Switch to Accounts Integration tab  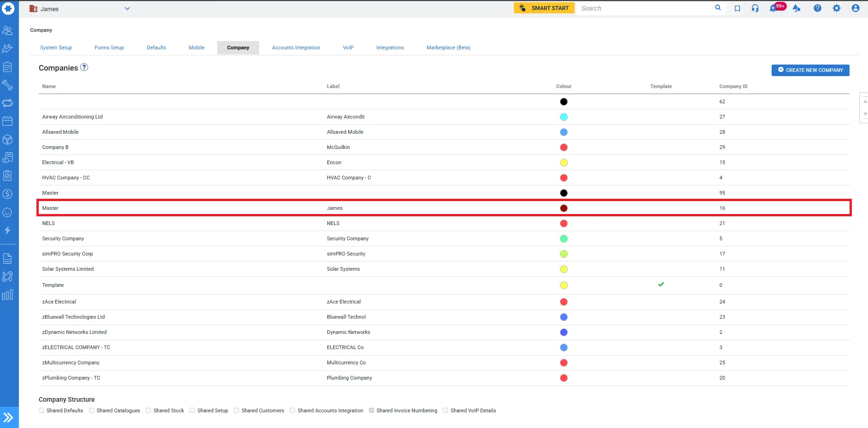point(296,48)
